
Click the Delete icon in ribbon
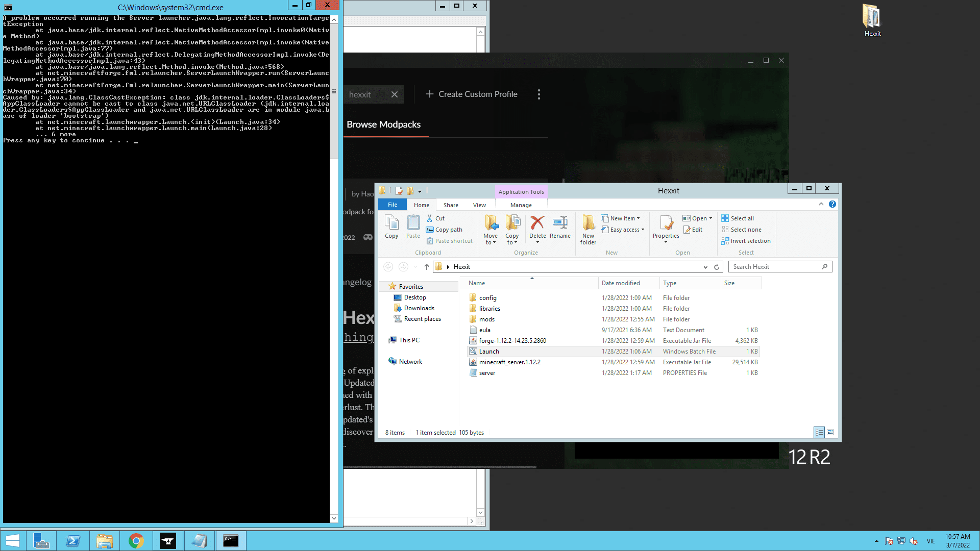537,223
